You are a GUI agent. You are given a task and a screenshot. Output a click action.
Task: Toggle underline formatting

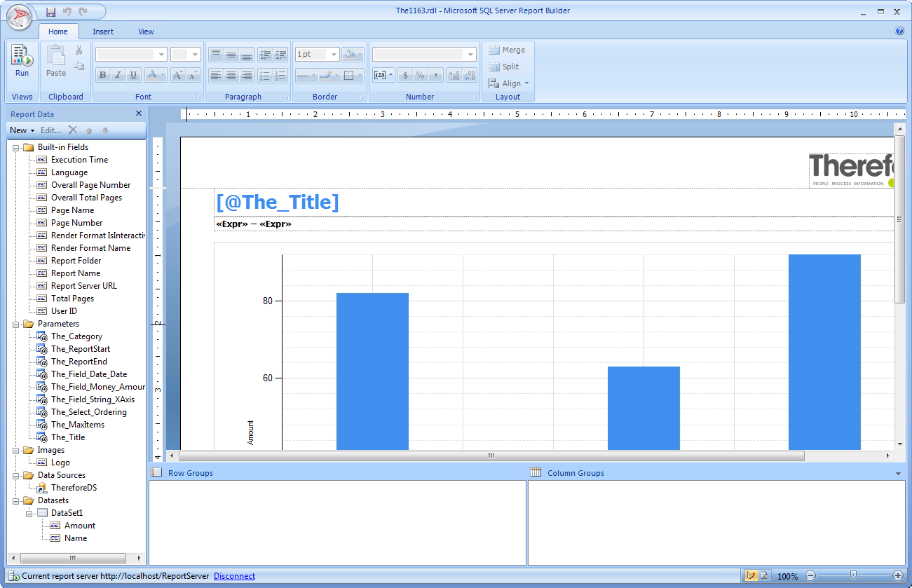tap(132, 75)
